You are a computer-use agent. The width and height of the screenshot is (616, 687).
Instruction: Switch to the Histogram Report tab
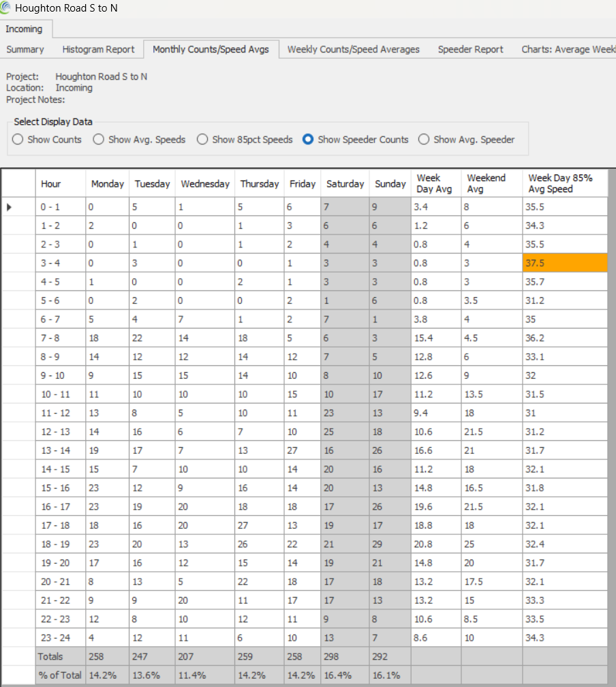click(98, 49)
